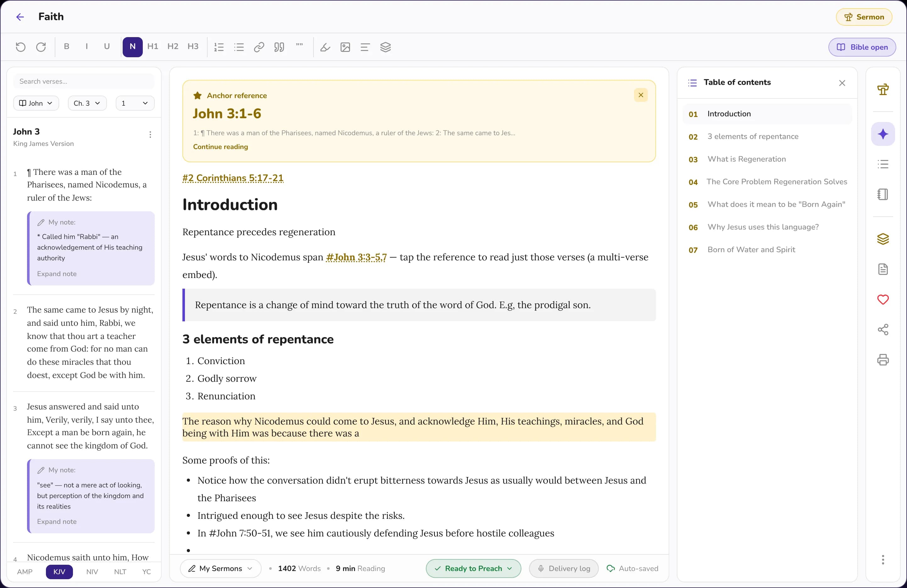Open the notebook icon in sidebar
The height and width of the screenshot is (588, 907).
[x=882, y=194]
